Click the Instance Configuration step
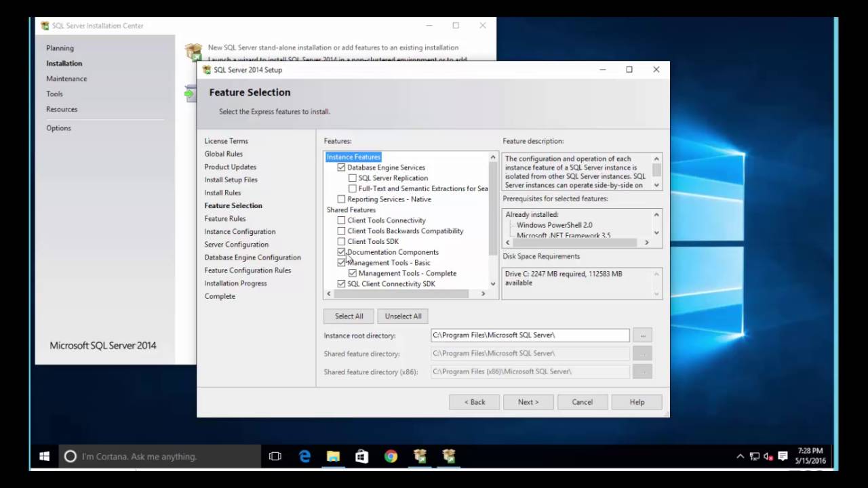This screenshot has height=488, width=868. point(240,232)
